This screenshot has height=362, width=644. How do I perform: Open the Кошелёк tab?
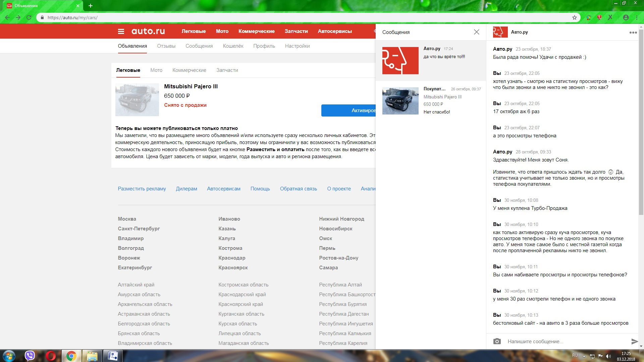tap(233, 46)
